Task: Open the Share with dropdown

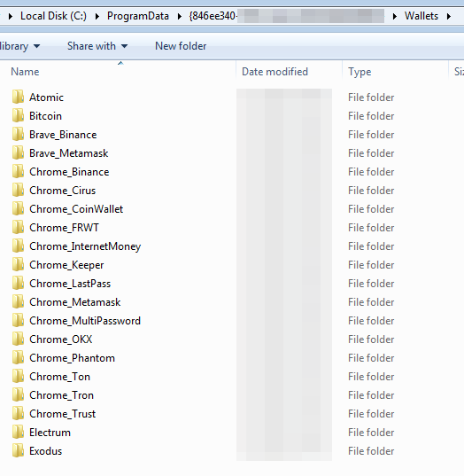Action: tap(97, 46)
